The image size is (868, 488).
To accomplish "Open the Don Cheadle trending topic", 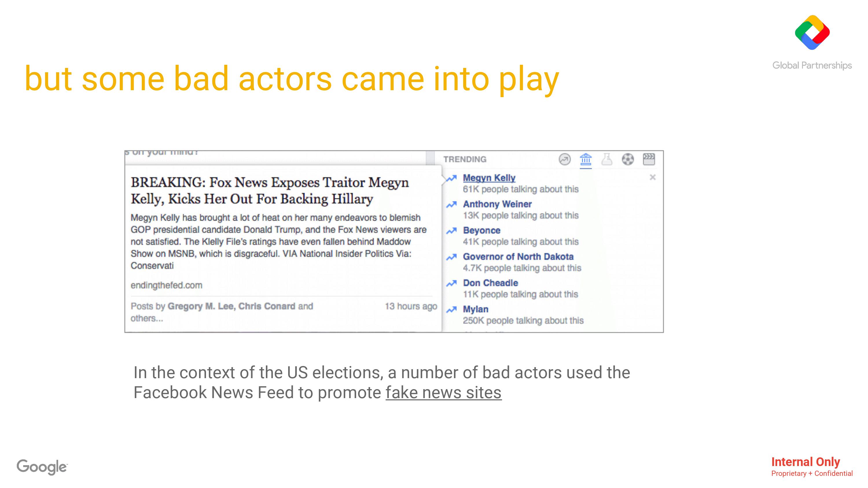I will click(490, 283).
